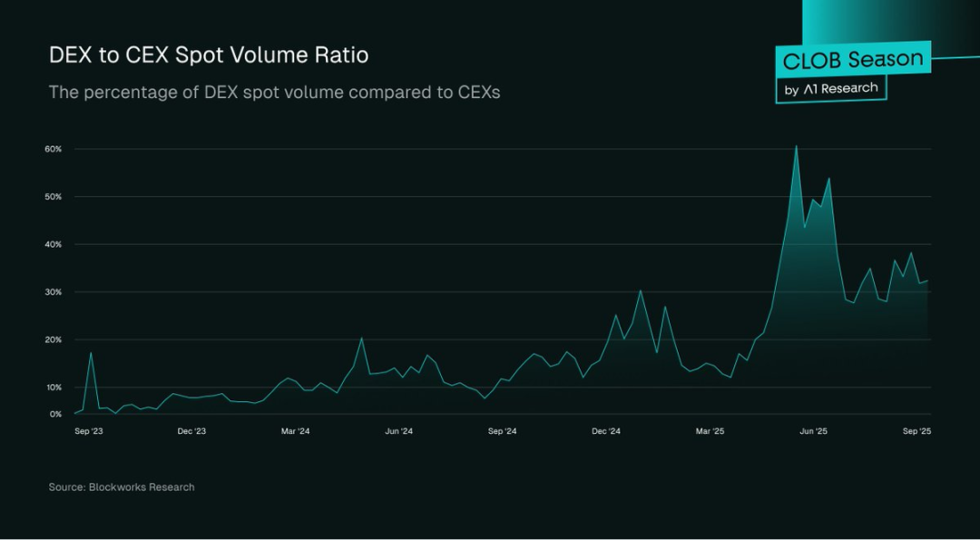The image size is (980, 540).
Task: Click the 'by A1 Research' label
Action: (830, 89)
